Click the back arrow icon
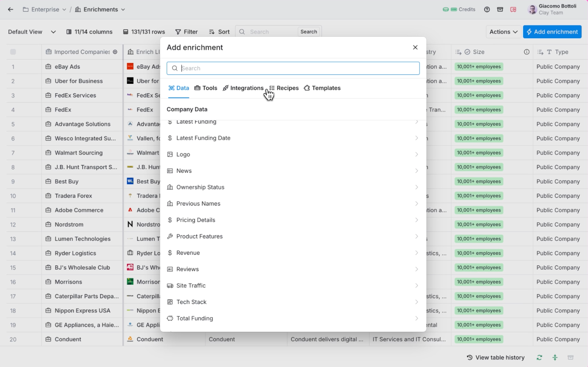This screenshot has width=588, height=367. coord(11,9)
